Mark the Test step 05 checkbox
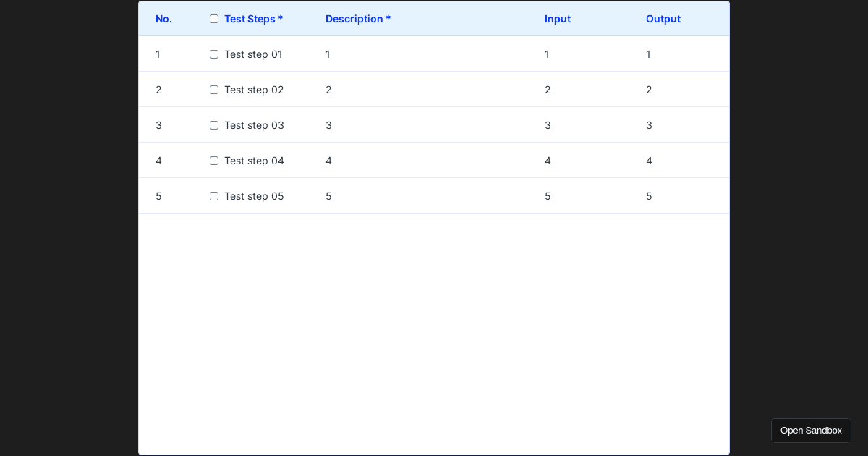The image size is (868, 456). point(214,196)
